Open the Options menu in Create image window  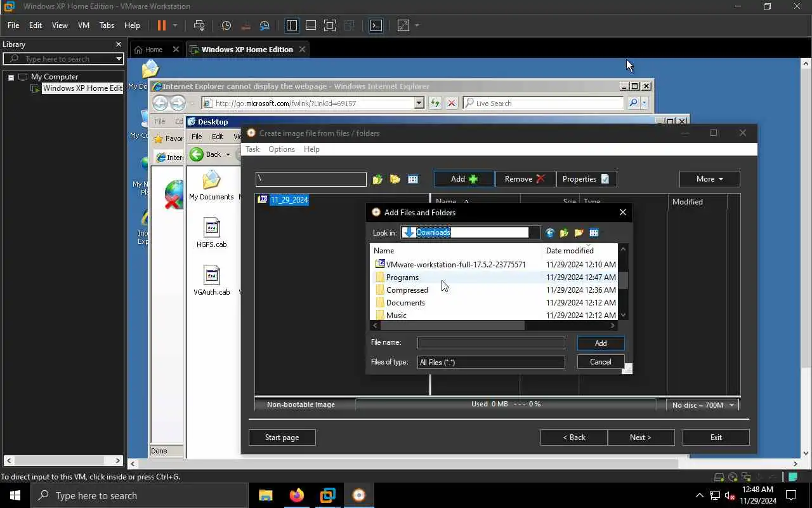282,149
